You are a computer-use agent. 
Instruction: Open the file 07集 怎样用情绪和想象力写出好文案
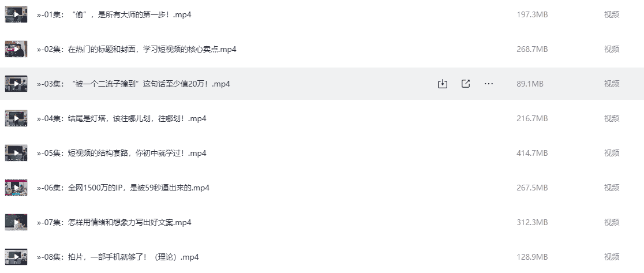point(114,222)
